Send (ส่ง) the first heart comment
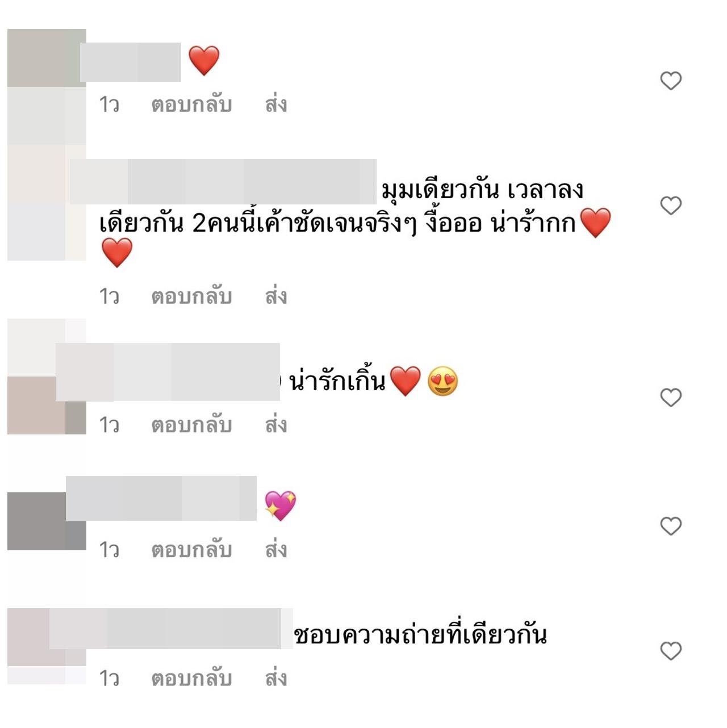The width and height of the screenshot is (727, 728). coord(276,104)
